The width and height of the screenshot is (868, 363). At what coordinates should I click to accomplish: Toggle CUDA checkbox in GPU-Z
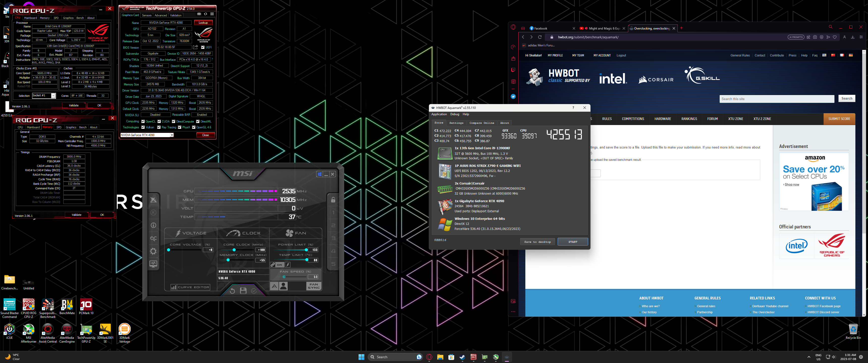pyautogui.click(x=159, y=122)
